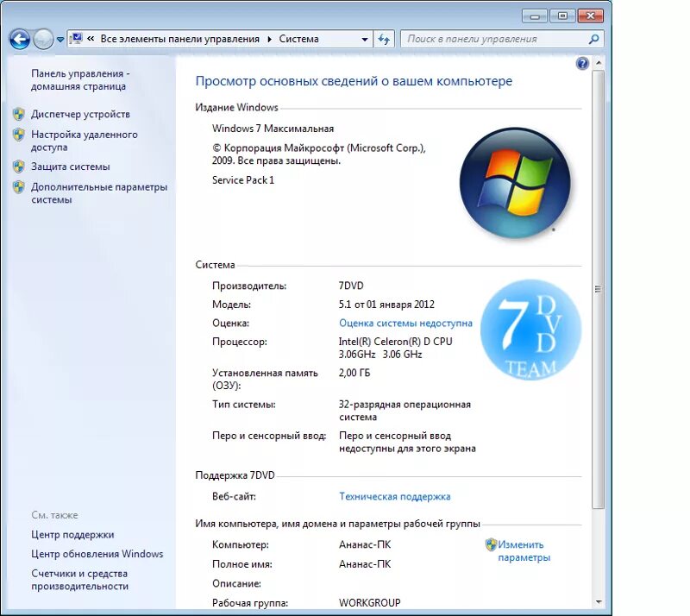
Task: Click 'Ананас-ПК' beside 'Компьютер:'
Action: coord(365,544)
